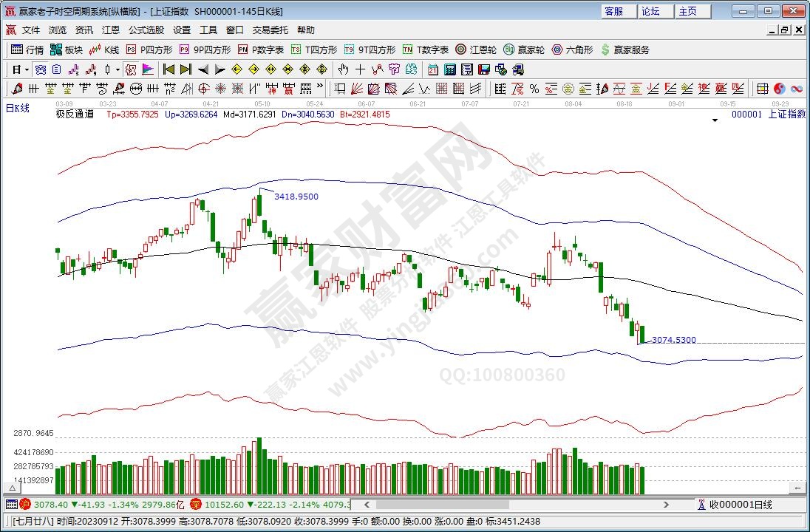Expand the 日 period dropdown arrow
The image size is (810, 532).
point(27,69)
